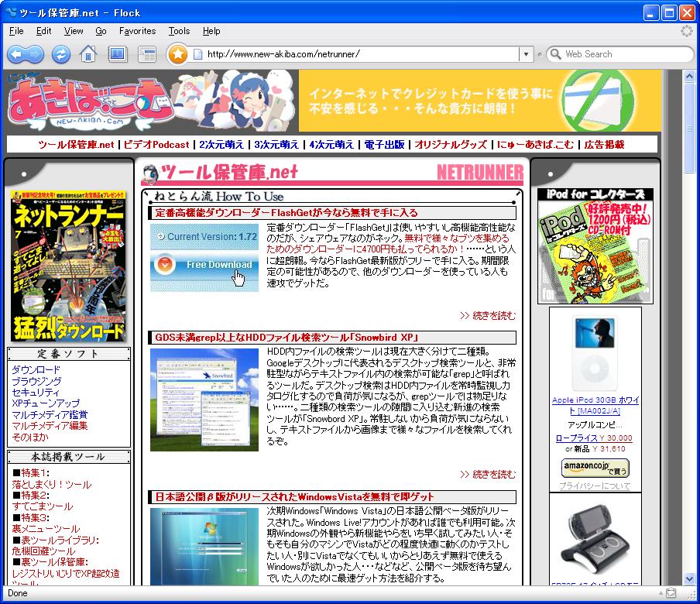
Task: Open the 落としまくり！ツール feature link
Action: pos(51,484)
